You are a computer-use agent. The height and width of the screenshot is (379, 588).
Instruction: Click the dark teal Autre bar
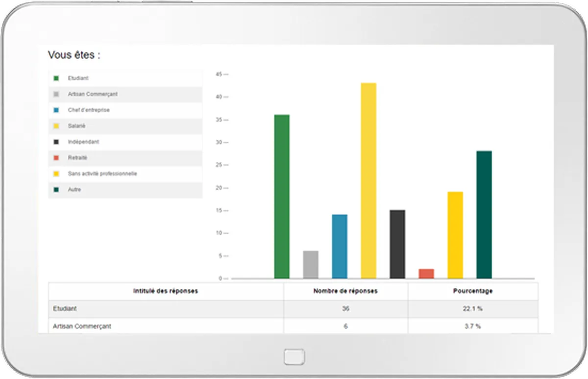(484, 215)
